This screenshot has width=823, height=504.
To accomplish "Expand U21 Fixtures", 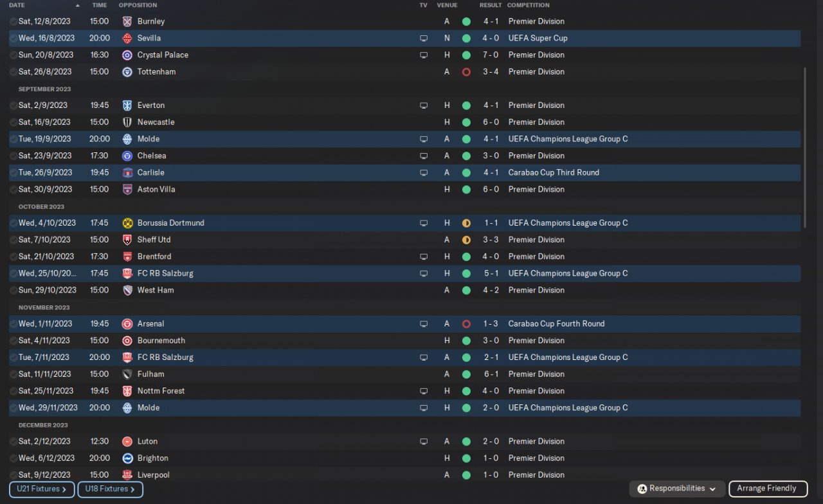I will coord(42,489).
